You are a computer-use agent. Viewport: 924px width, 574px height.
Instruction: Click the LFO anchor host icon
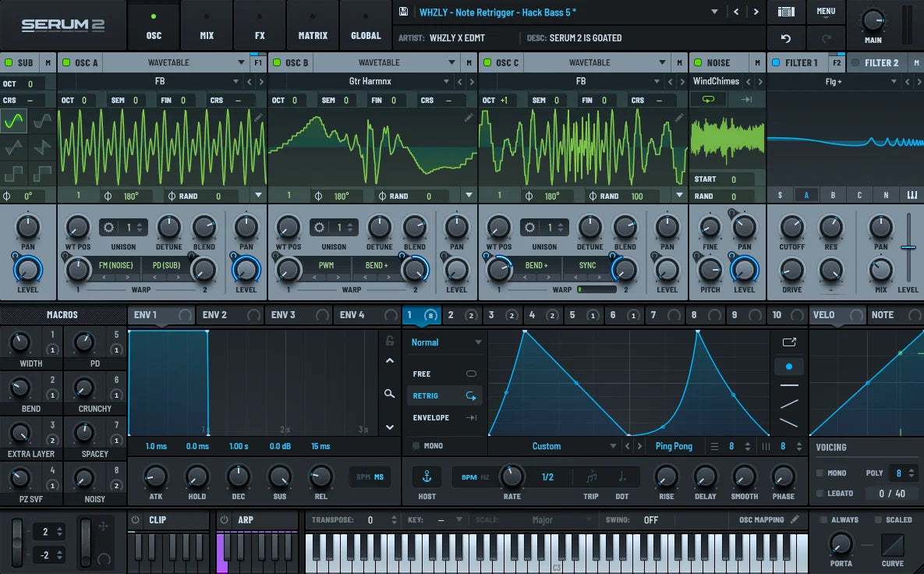(427, 477)
